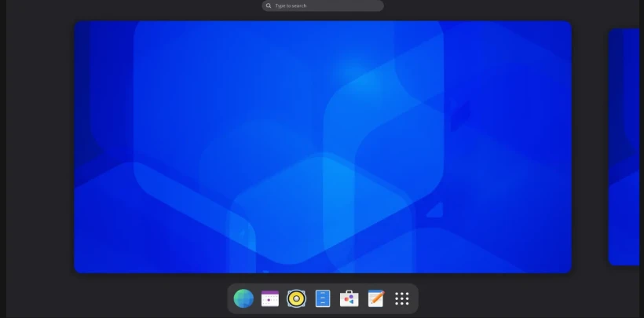Show all applications grid
Viewport: 644px width, 318px height.
pyautogui.click(x=401, y=298)
